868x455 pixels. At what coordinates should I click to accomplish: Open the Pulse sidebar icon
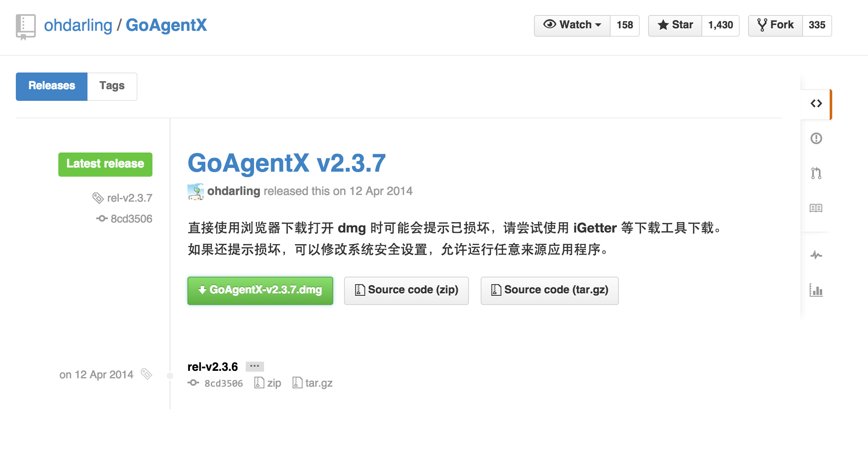click(816, 255)
